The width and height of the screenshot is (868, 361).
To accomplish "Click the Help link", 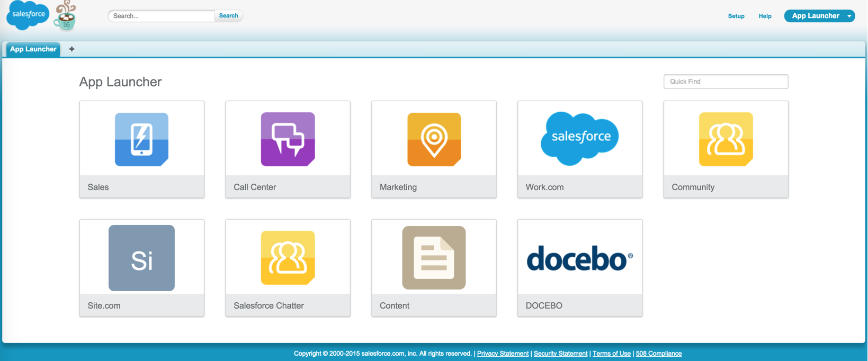I will tap(765, 16).
